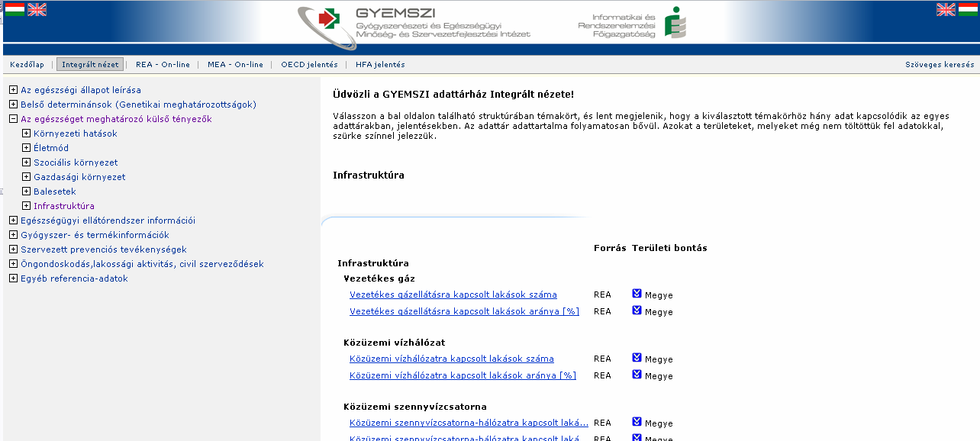Click the Közüzemi vízhálózat group heading
This screenshot has width=980, height=441.
pos(394,343)
